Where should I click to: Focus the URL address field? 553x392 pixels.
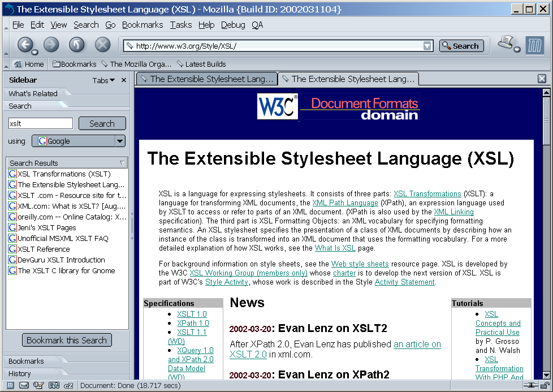(279, 46)
